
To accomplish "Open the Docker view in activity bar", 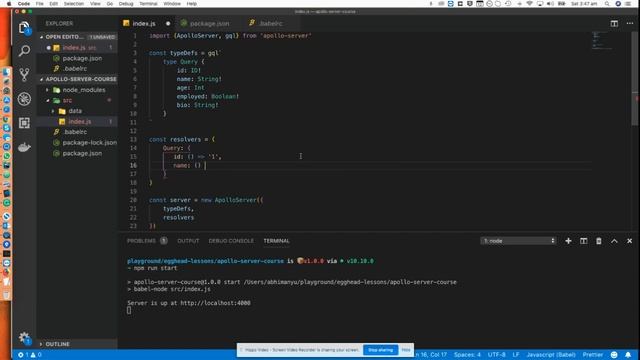I will (24, 147).
